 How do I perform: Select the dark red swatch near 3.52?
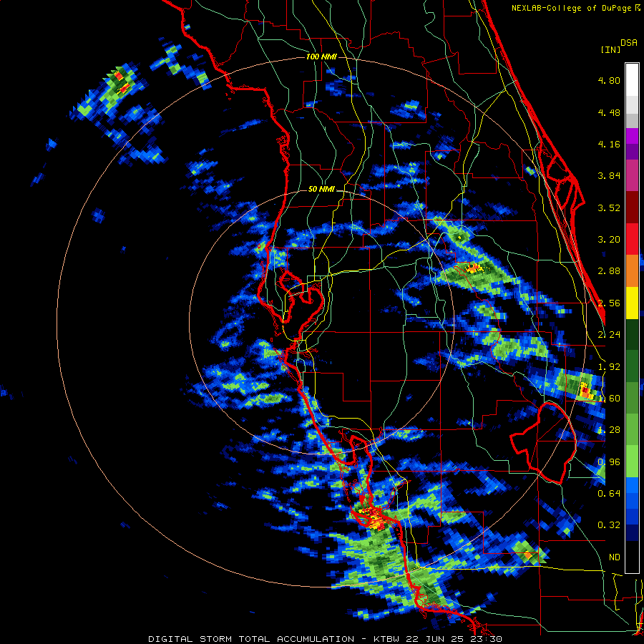[x=632, y=208]
